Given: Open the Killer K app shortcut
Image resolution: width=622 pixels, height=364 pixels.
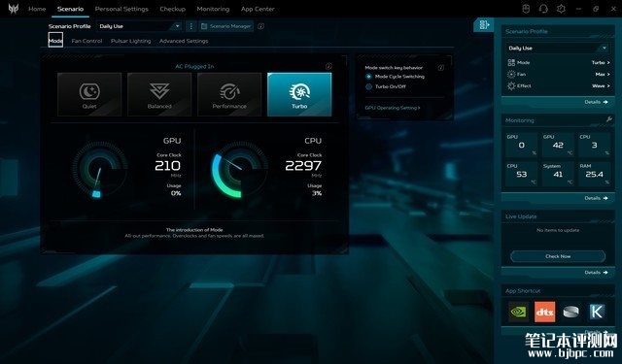Looking at the screenshot, I should [597, 312].
